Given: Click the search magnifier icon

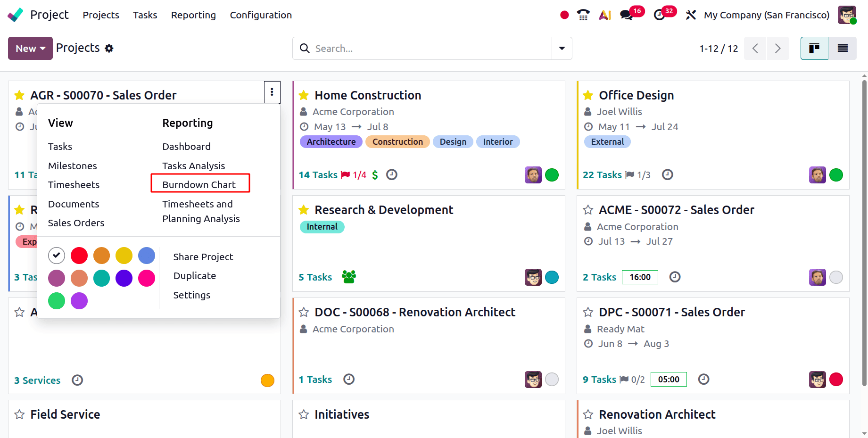Looking at the screenshot, I should click(x=305, y=48).
